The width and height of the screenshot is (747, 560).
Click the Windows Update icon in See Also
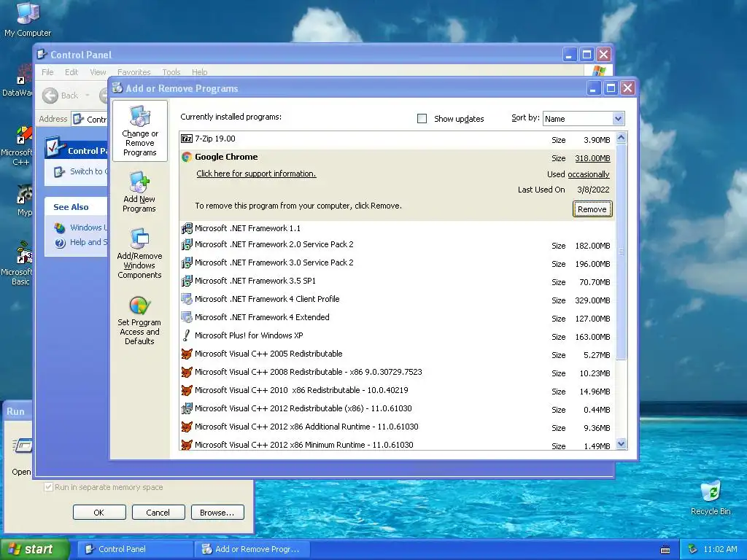(x=60, y=227)
